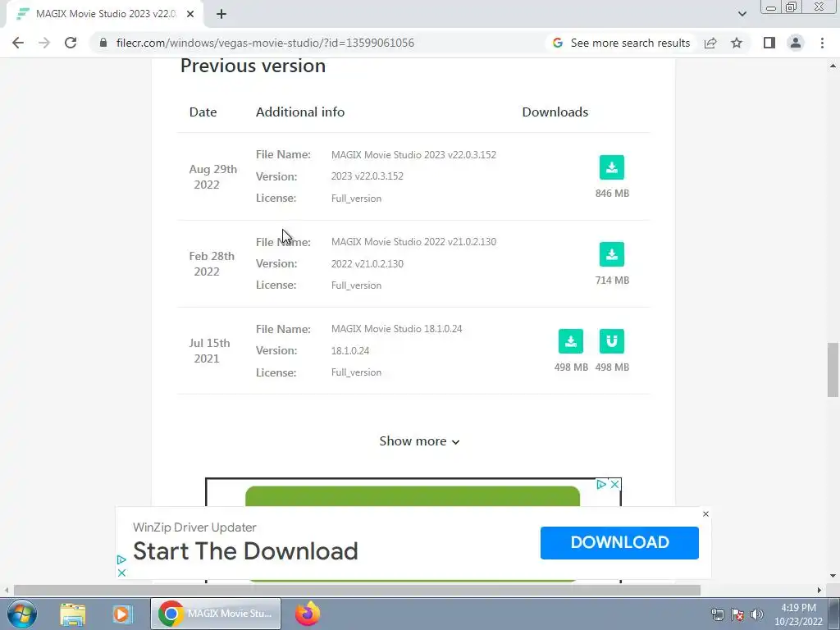Click the Jul 15th 2021 date cell
The height and width of the screenshot is (630, 840).
point(209,350)
